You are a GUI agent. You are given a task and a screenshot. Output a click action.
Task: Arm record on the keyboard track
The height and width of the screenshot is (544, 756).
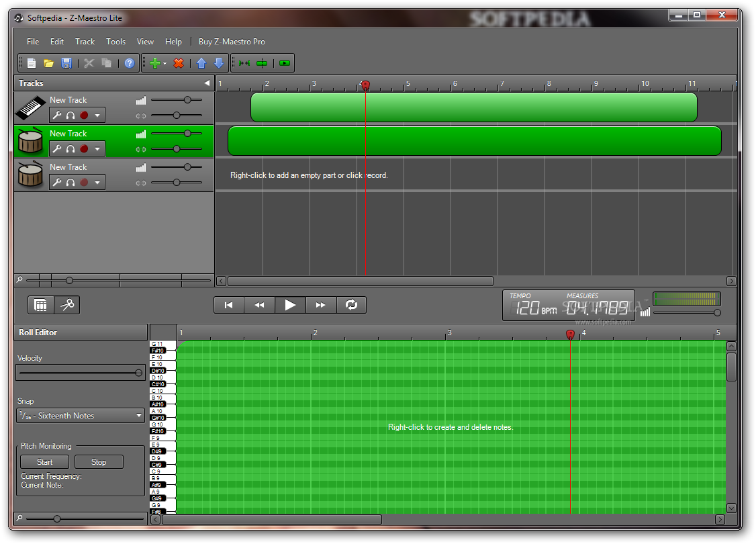(84, 116)
